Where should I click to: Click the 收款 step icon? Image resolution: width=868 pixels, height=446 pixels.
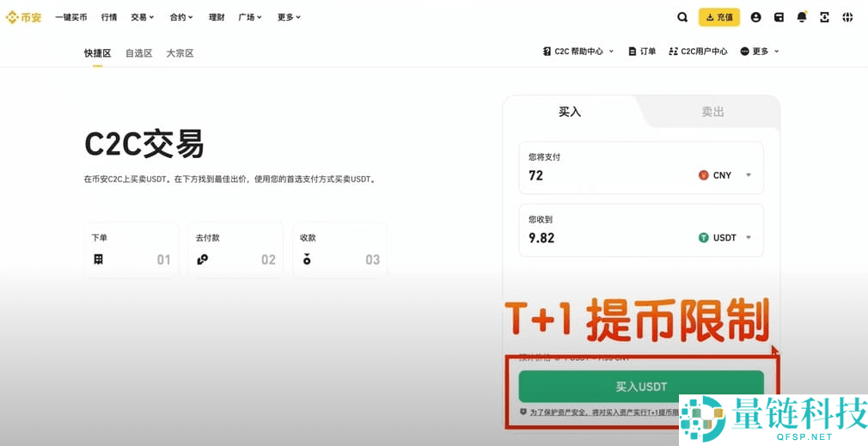point(307,259)
